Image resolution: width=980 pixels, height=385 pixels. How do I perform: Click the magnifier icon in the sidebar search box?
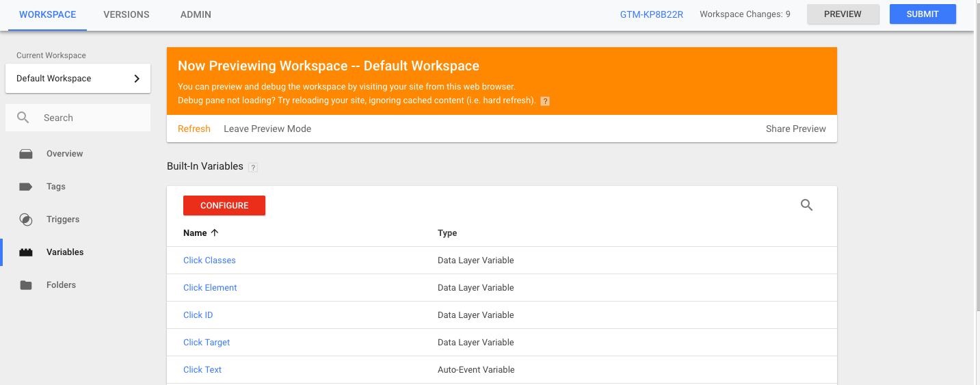pyautogui.click(x=23, y=118)
